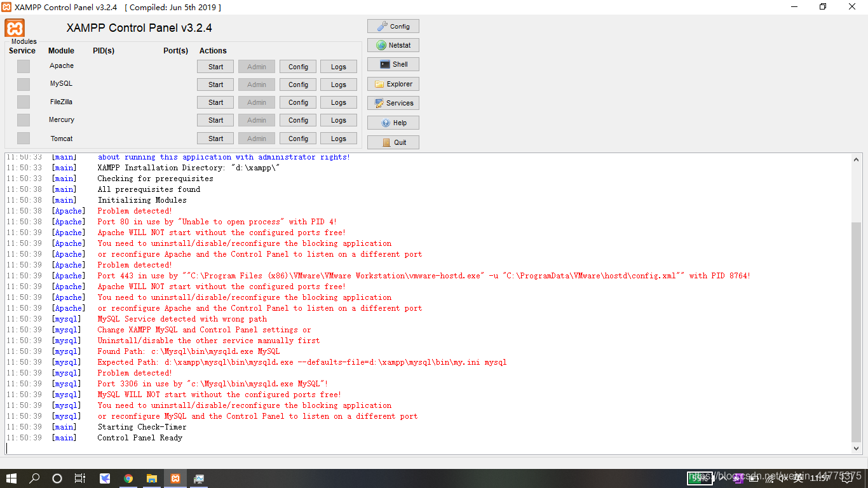Click 'Port 80 in use' log line
The image size is (868, 488).
(217, 222)
